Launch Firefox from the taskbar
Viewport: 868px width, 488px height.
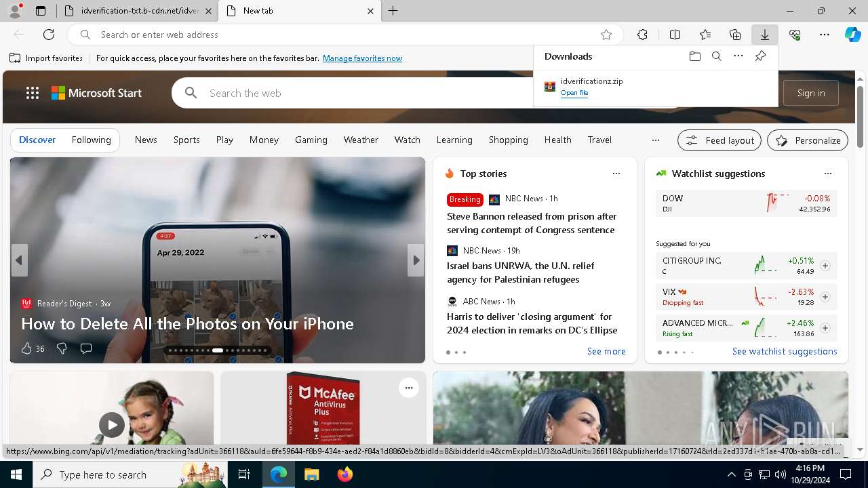coord(345,474)
